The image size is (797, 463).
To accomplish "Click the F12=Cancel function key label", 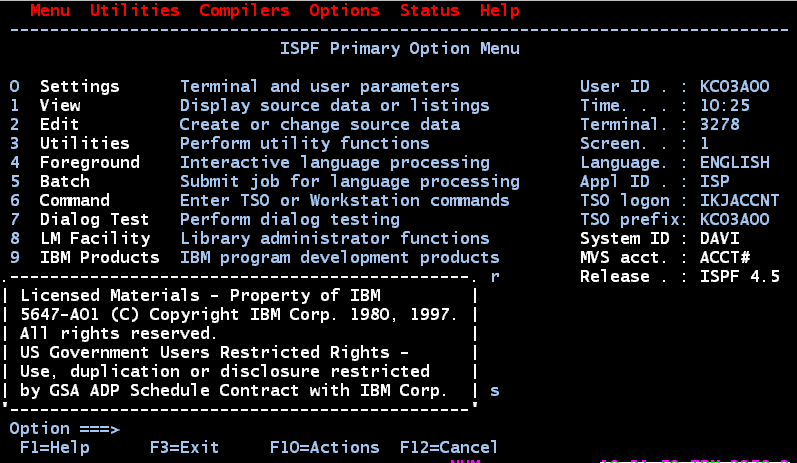I will [449, 448].
